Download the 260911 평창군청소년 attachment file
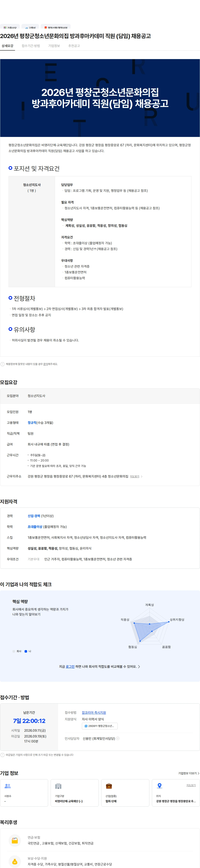Viewport: 200px width, 868px height. point(100,726)
